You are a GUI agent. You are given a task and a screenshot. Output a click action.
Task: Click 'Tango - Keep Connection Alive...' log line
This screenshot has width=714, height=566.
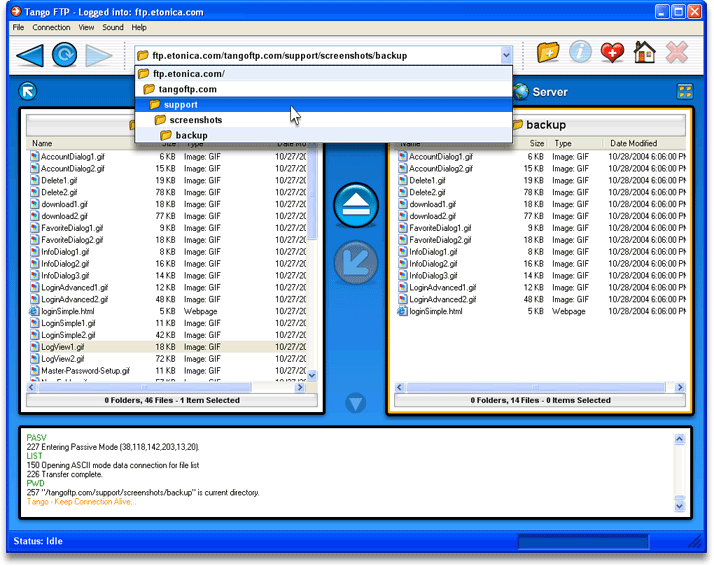[x=82, y=502]
